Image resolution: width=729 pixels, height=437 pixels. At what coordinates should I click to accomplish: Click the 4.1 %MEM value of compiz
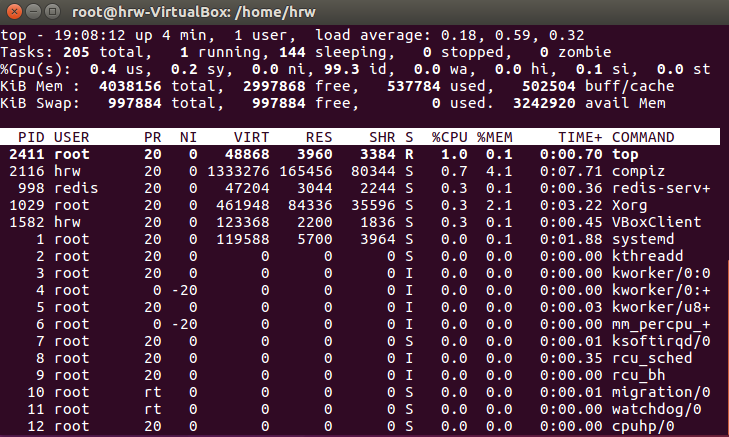499,172
